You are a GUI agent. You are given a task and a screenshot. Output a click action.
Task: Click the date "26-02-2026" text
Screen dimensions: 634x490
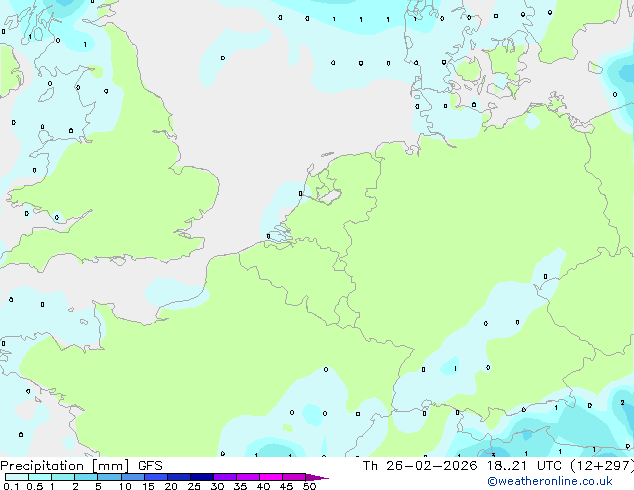coord(431,466)
